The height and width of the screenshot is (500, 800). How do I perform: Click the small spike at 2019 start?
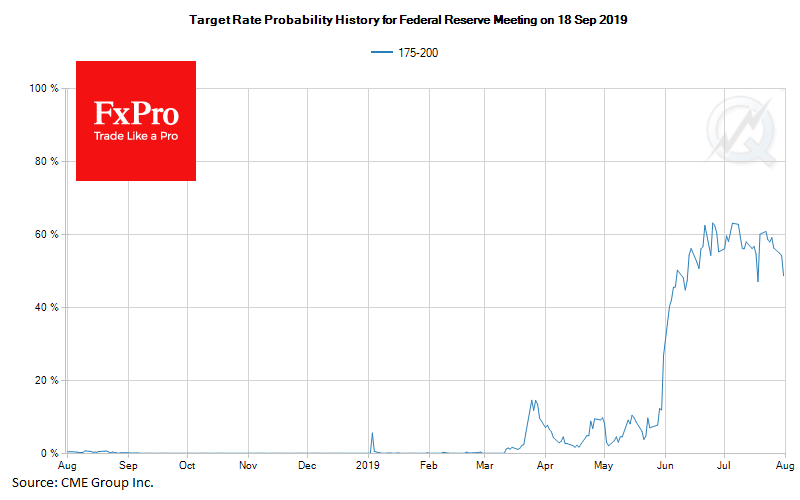pyautogui.click(x=372, y=434)
